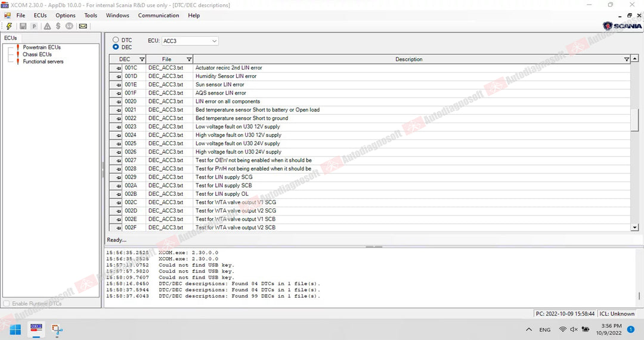Click the P toolbar icon
The width and height of the screenshot is (644, 340).
point(34,26)
